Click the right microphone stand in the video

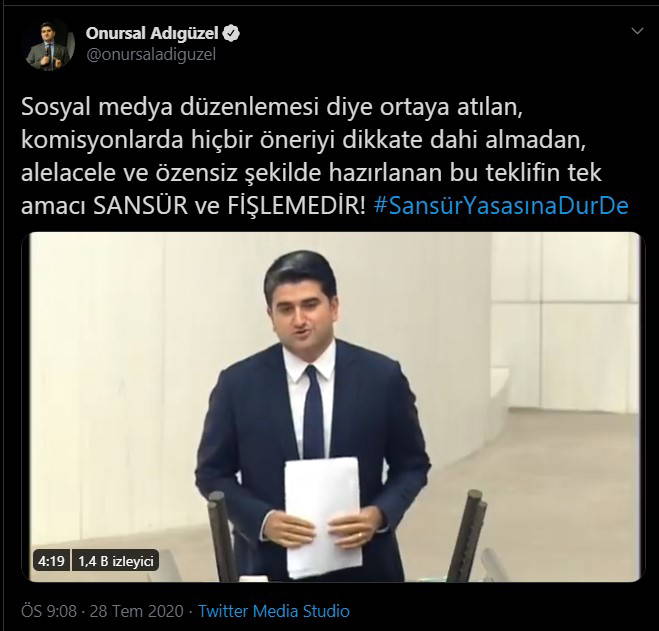466,535
